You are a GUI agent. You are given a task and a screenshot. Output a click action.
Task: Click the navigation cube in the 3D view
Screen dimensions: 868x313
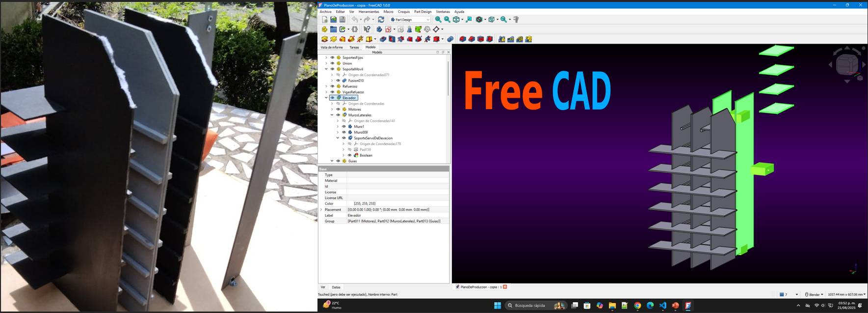[x=847, y=64]
